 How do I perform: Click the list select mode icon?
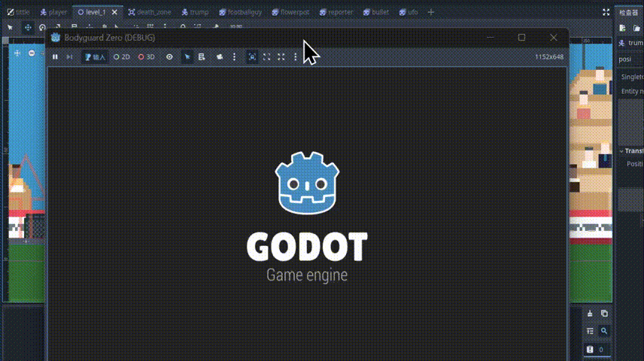(x=202, y=56)
